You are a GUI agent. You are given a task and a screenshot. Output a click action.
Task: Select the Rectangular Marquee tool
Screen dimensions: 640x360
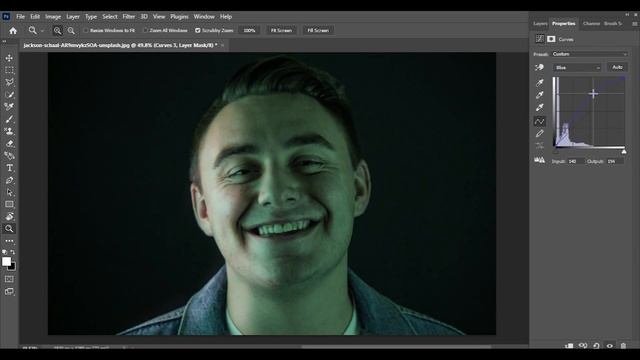coord(9,70)
